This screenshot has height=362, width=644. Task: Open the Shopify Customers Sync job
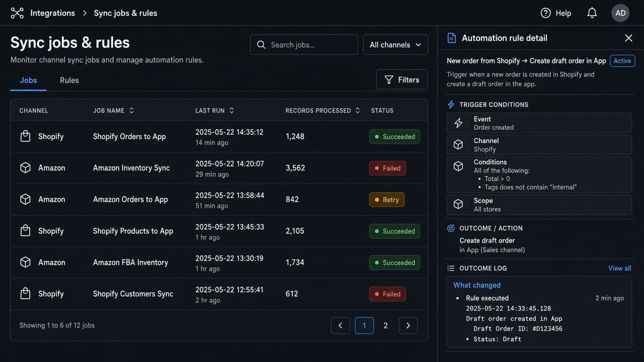click(x=133, y=294)
